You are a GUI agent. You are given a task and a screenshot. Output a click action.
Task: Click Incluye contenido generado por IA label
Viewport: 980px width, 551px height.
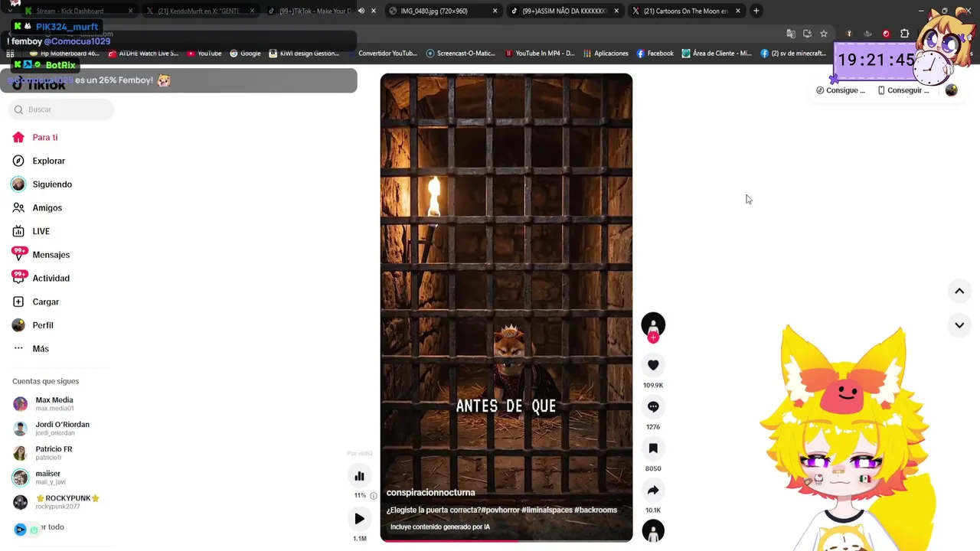coord(440,527)
